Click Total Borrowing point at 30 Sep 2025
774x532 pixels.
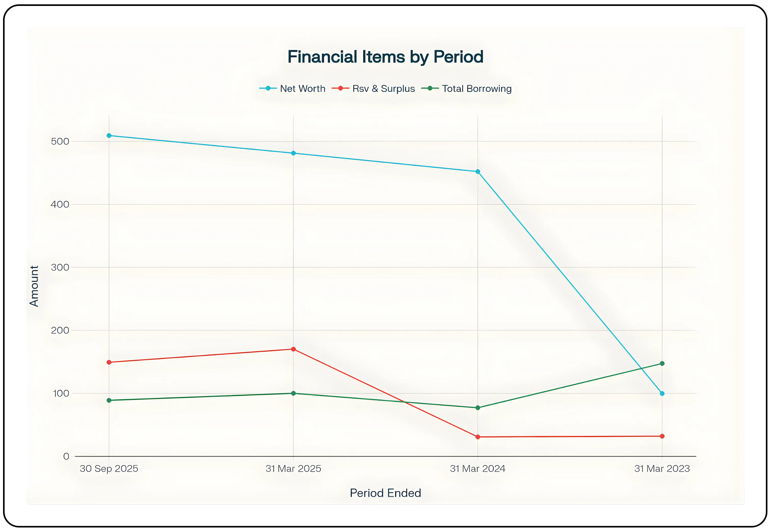tap(109, 400)
